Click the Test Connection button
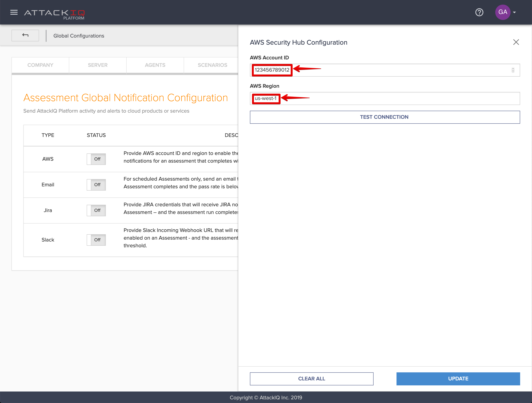The width and height of the screenshot is (532, 403). tap(385, 117)
